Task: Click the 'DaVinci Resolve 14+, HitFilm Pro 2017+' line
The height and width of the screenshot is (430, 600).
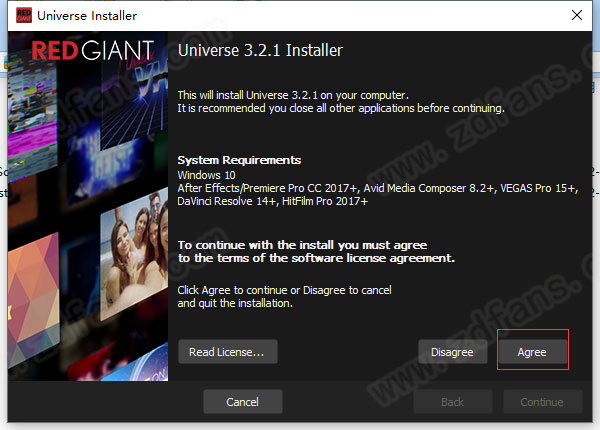Action: (272, 201)
